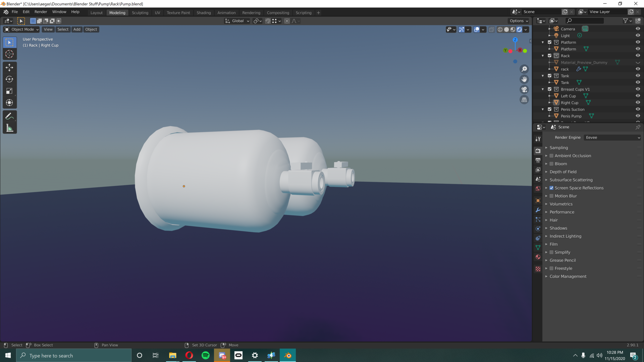Image resolution: width=644 pixels, height=362 pixels.
Task: Click the Pan view hand icon
Action: point(524,79)
